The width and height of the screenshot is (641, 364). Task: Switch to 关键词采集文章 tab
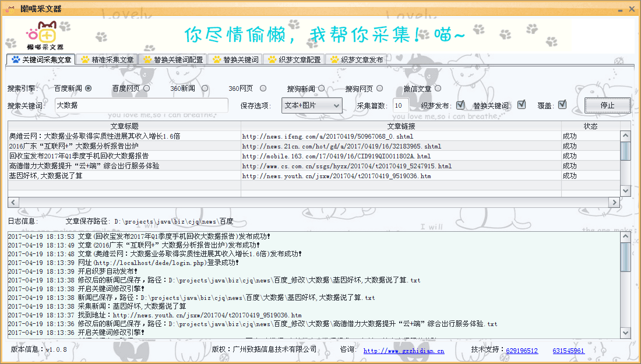pyautogui.click(x=41, y=59)
